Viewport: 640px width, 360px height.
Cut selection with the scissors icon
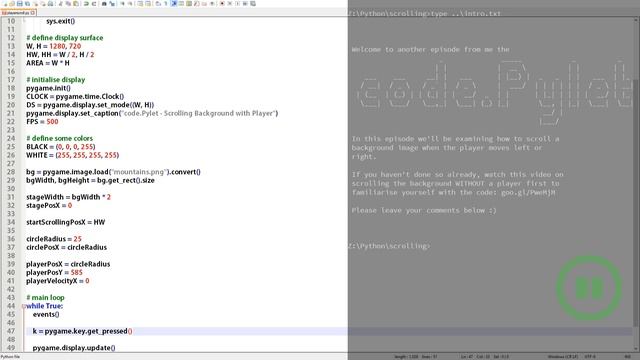tap(60, 4)
